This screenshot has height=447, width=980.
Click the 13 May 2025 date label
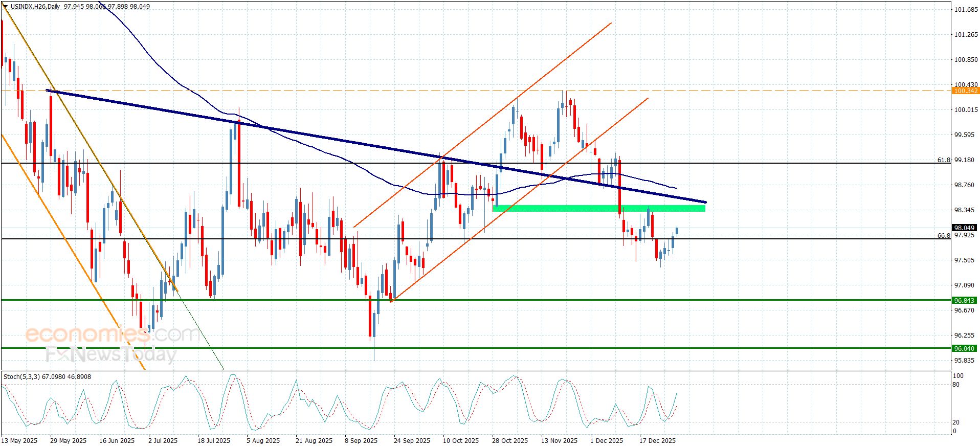[x=19, y=441]
